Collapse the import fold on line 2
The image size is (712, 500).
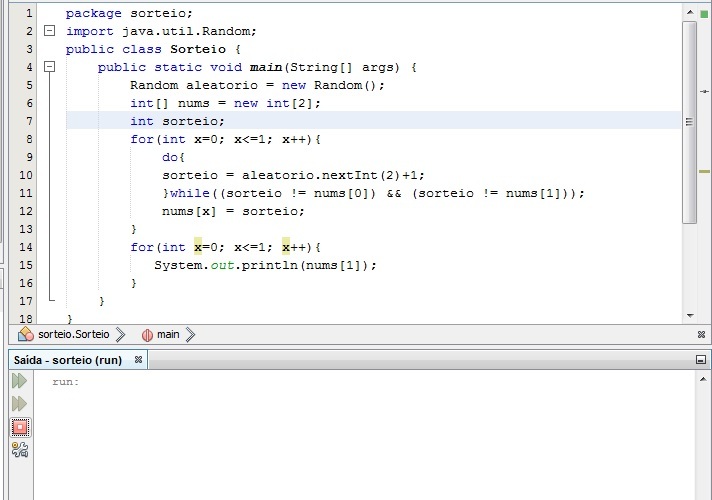(x=49, y=31)
